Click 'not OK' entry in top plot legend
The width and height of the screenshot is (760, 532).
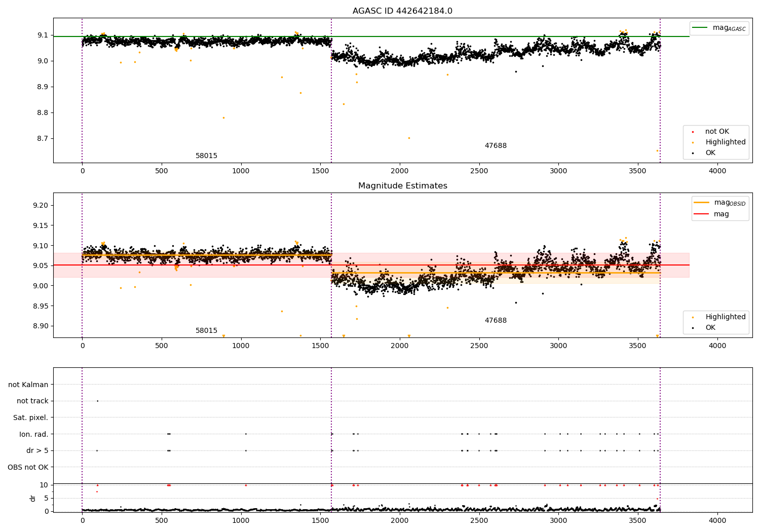click(x=717, y=132)
